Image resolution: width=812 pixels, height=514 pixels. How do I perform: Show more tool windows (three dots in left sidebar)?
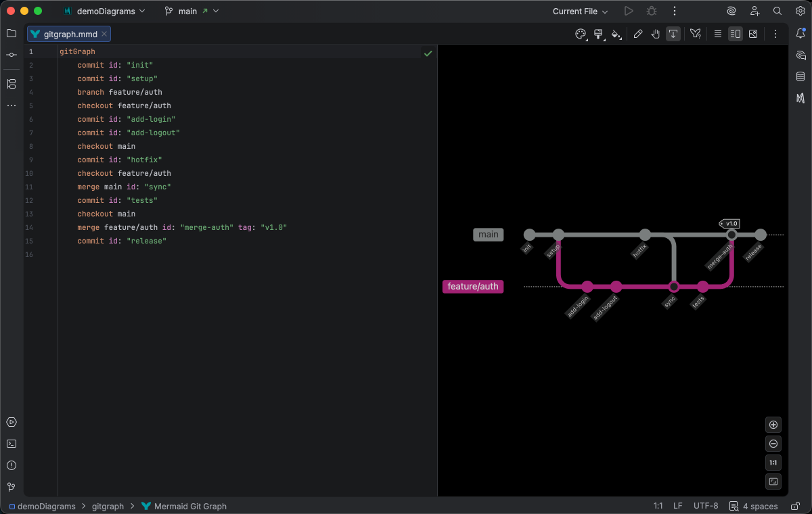pyautogui.click(x=12, y=106)
